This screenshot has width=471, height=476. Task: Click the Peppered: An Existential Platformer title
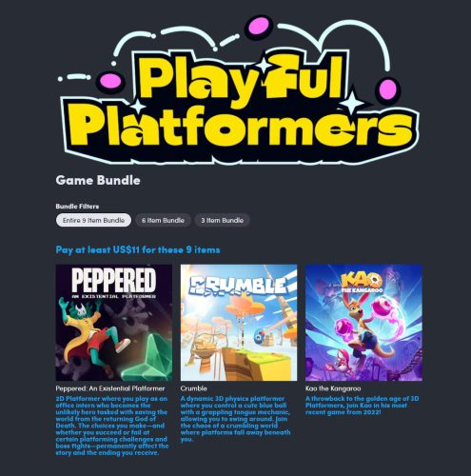[110, 388]
